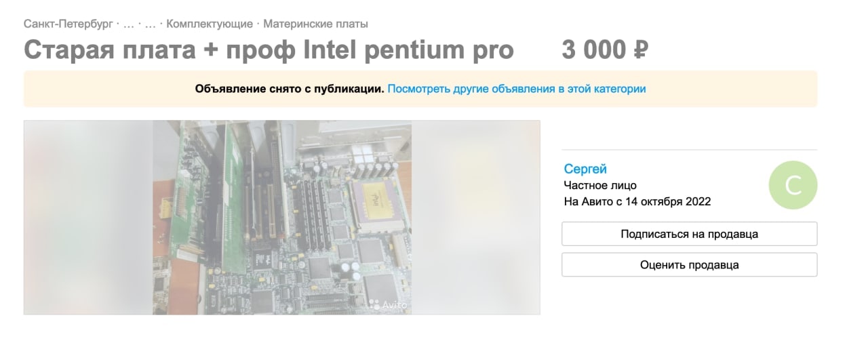Open seller Сергей's profile name link
This screenshot has width=868, height=345.
pyautogui.click(x=585, y=169)
